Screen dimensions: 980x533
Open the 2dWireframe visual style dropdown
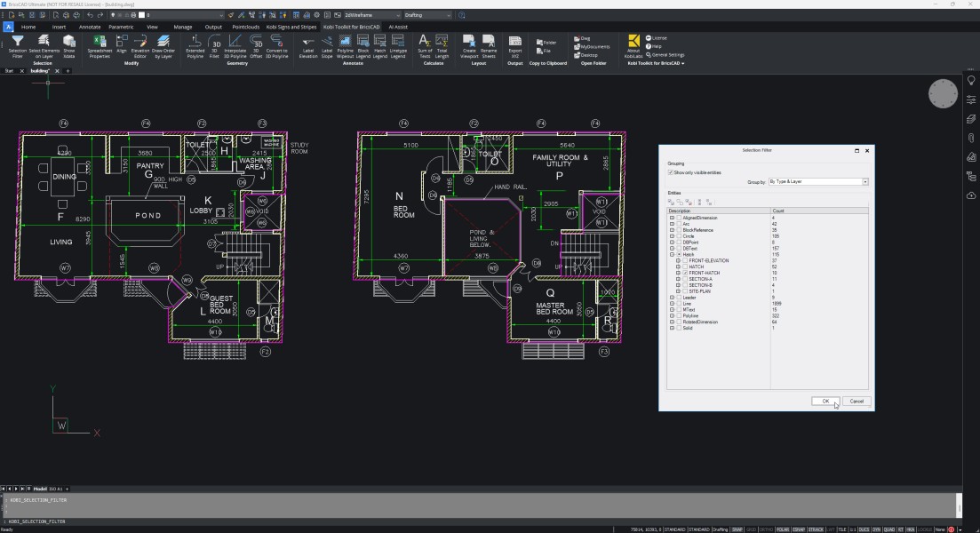point(372,15)
